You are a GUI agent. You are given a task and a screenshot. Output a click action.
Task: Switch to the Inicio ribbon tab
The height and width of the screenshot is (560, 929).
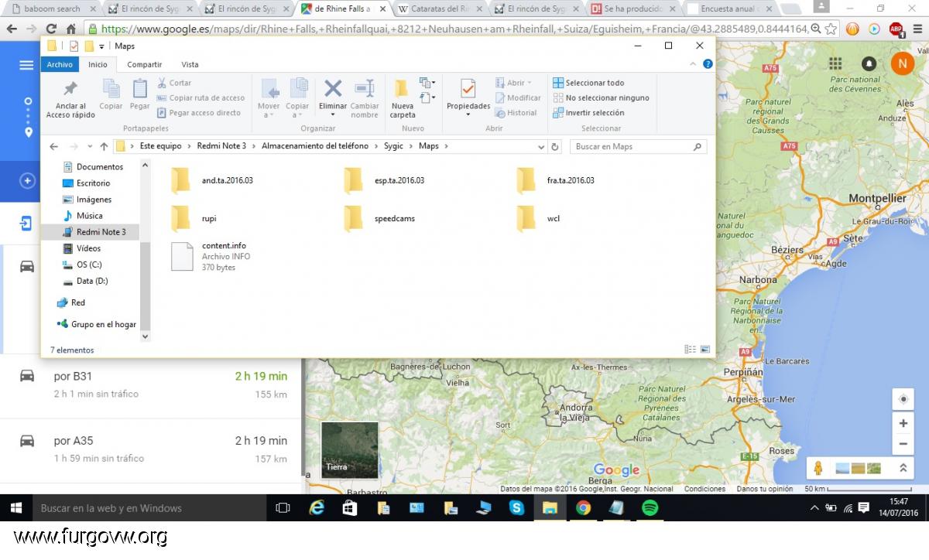pyautogui.click(x=98, y=65)
